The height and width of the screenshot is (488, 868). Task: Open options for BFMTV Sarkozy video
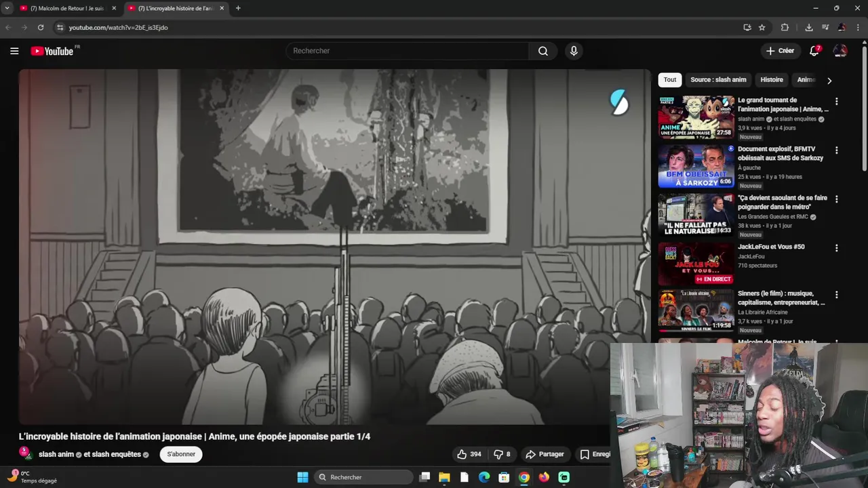pyautogui.click(x=836, y=150)
